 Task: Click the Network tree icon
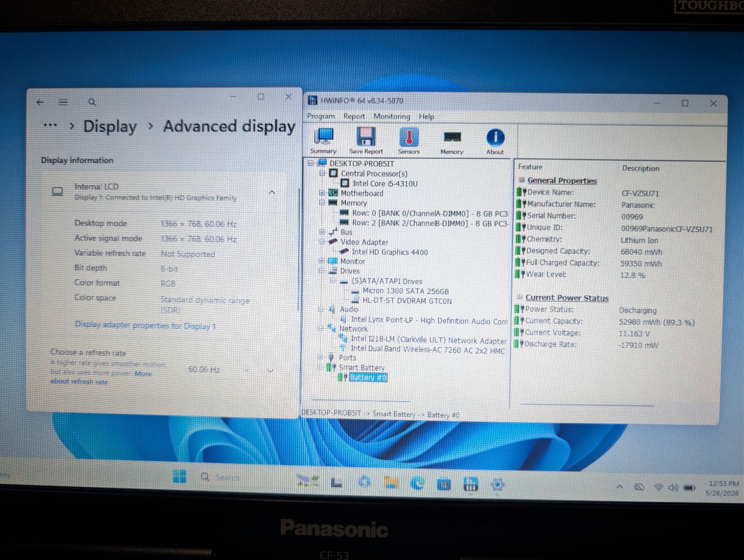point(332,328)
